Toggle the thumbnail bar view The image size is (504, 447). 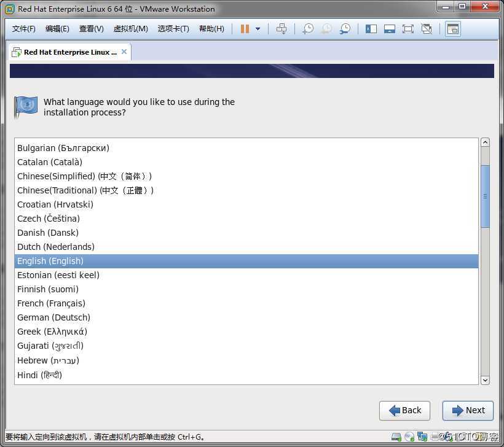tap(390, 29)
